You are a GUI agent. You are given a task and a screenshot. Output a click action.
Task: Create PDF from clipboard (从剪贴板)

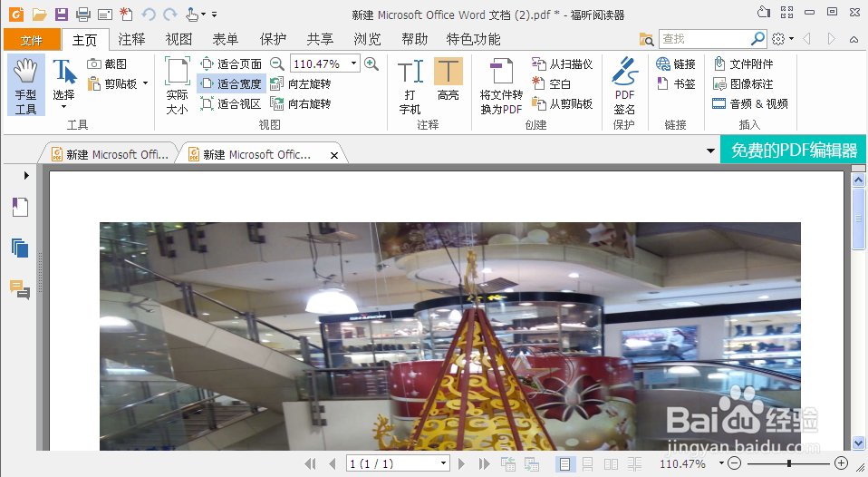(x=562, y=103)
